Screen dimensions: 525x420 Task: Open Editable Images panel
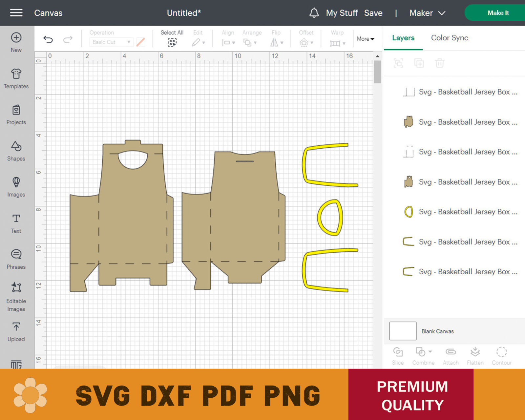(x=16, y=297)
